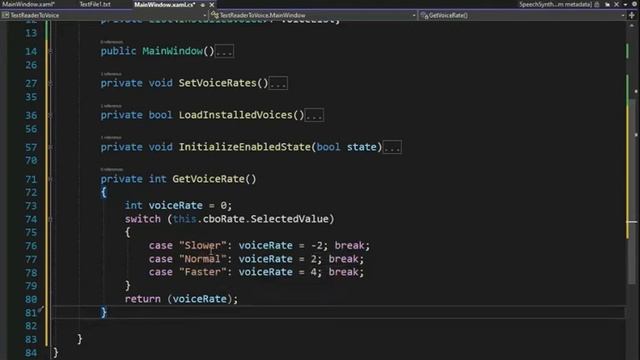Expand the collapsed LoadInstalledVoices() method
This screenshot has width=640, height=360.
click(x=50, y=115)
